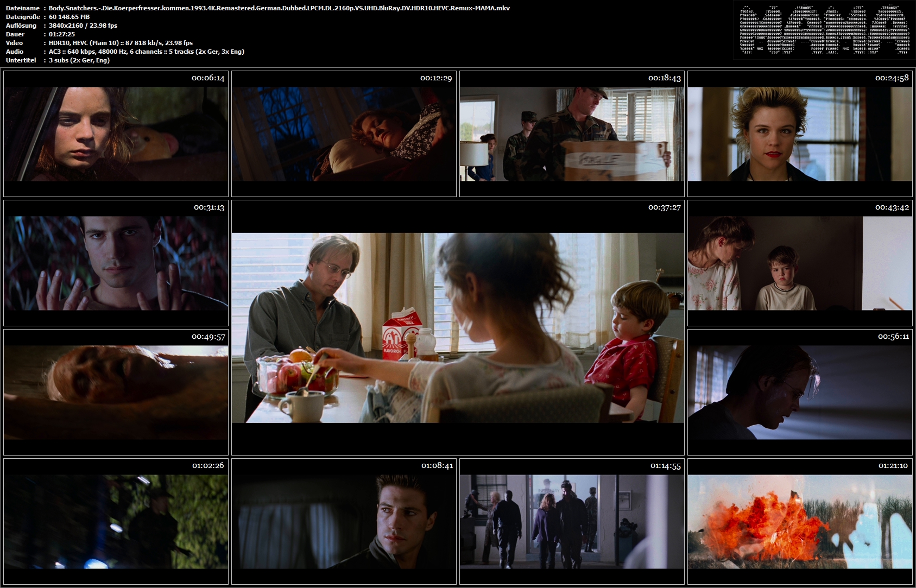Select the raised-hands frame at 00:31:13

pyautogui.click(x=116, y=263)
